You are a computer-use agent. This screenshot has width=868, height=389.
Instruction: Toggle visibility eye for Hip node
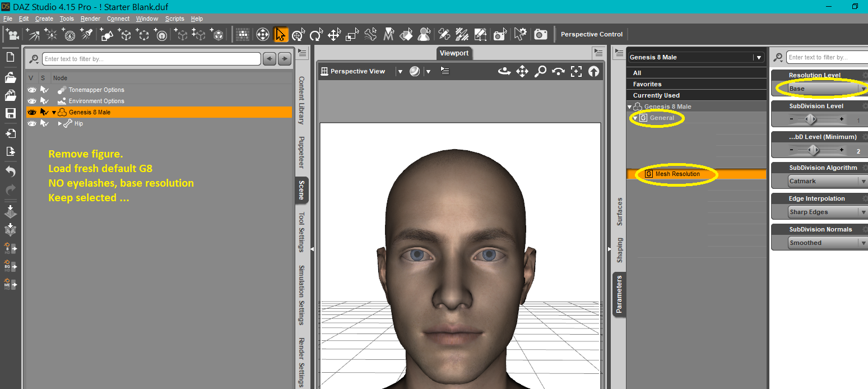coord(32,123)
